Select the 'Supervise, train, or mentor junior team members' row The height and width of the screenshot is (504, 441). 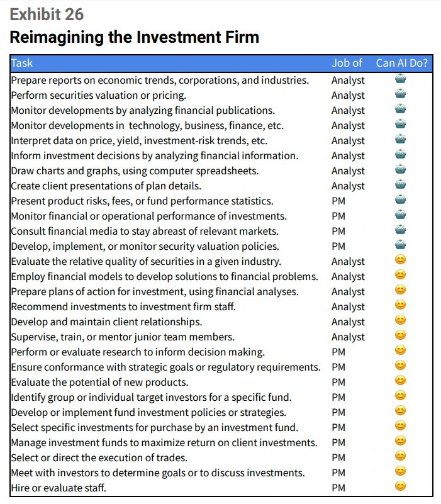click(x=221, y=337)
